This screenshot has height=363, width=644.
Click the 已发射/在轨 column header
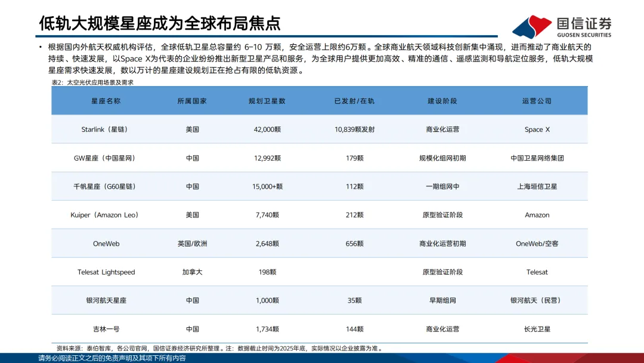tap(354, 101)
